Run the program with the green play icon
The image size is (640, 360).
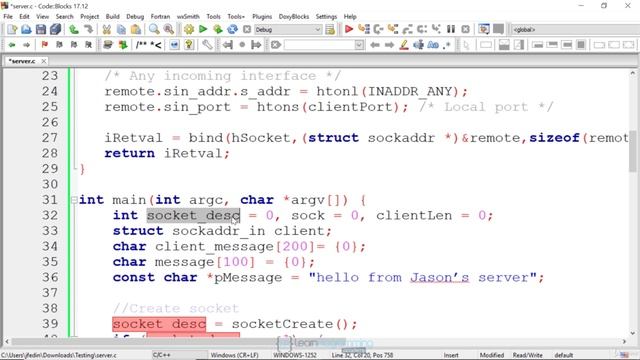tap(203, 29)
